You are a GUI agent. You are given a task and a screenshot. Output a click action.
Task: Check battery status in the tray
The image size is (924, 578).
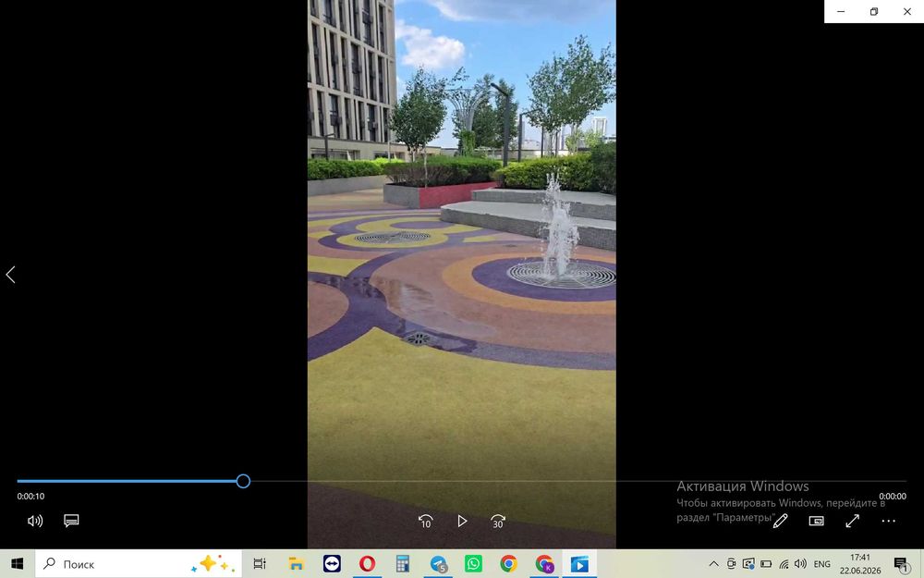coord(766,564)
